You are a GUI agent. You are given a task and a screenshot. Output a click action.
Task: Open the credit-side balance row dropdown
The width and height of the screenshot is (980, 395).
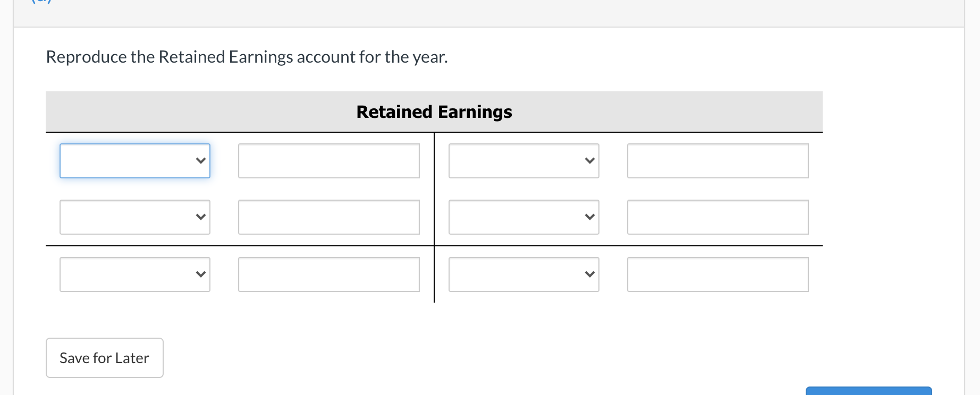(523, 274)
